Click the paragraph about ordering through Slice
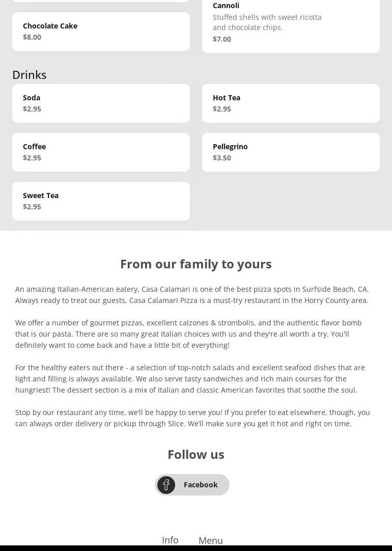Image resolution: width=392 pixels, height=551 pixels. point(193,418)
